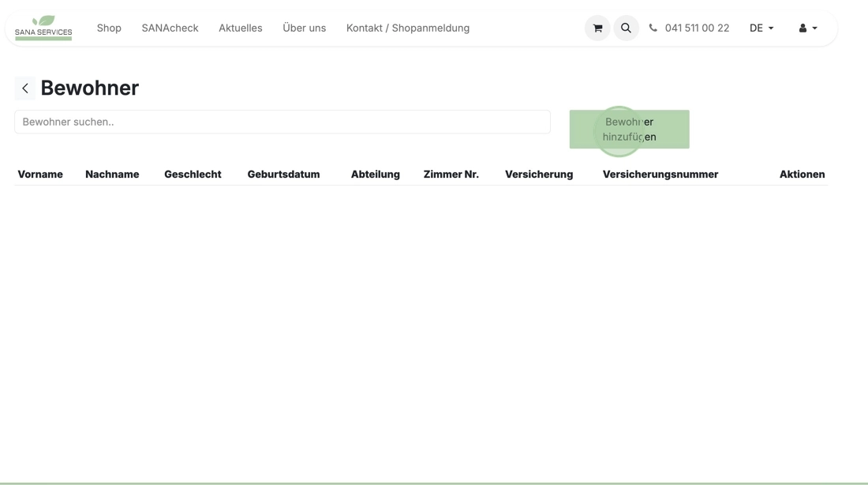Click the Bewohner hinzufügen button
The image size is (868, 485).
tap(630, 129)
